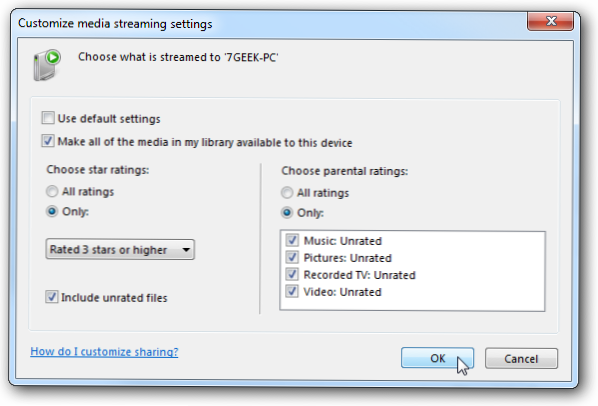Open the Rated 3 stars or higher dropdown
Viewport: 598px width, 406px height.
click(120, 250)
